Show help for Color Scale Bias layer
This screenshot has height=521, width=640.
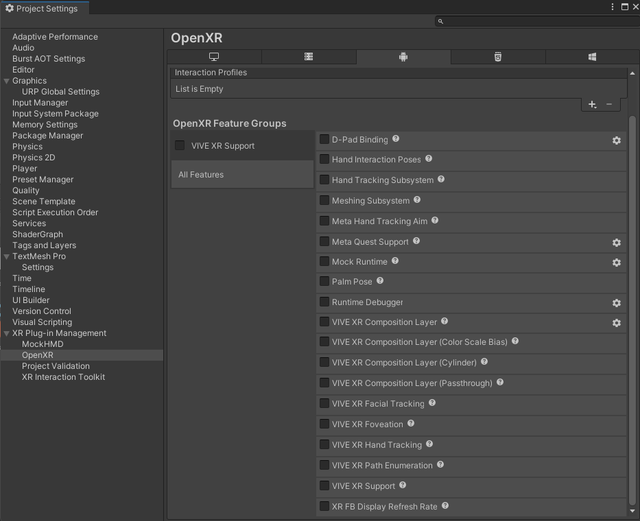pyautogui.click(x=515, y=341)
